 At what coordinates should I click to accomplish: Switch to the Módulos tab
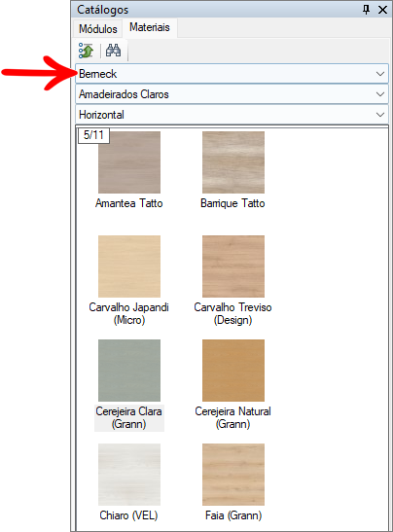97,29
